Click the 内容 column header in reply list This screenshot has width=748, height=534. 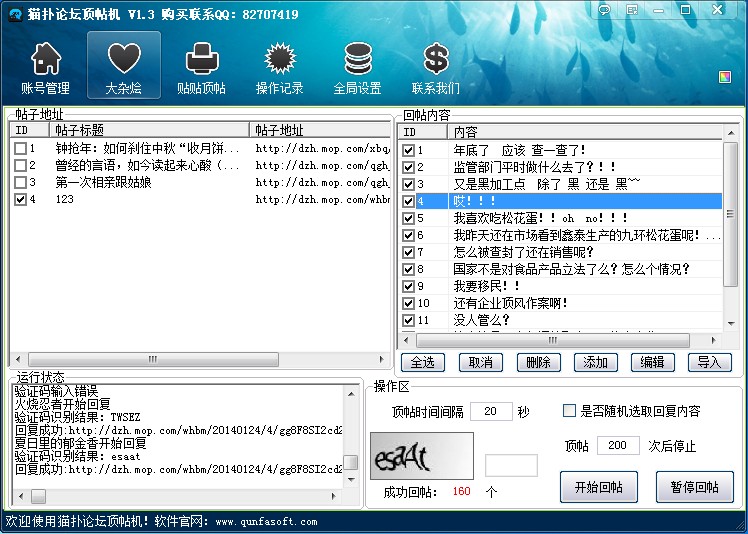[580, 132]
